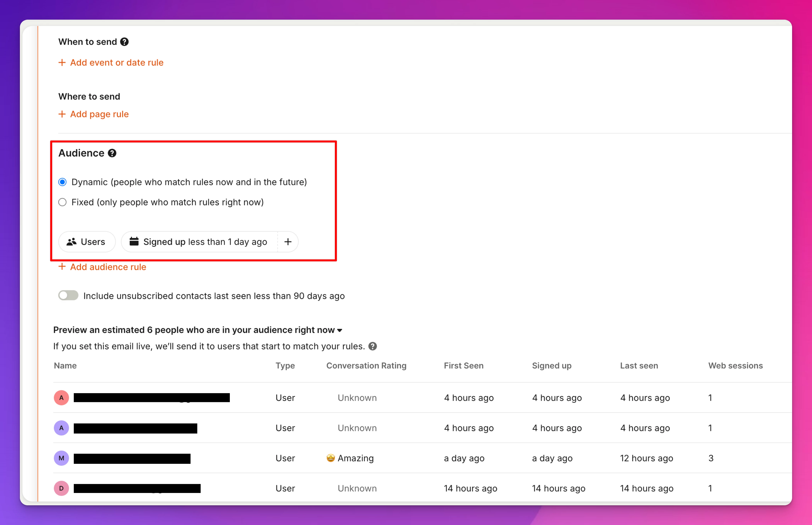Click 'Unknown' rating in 'D' row
This screenshot has height=525, width=812.
tap(357, 488)
